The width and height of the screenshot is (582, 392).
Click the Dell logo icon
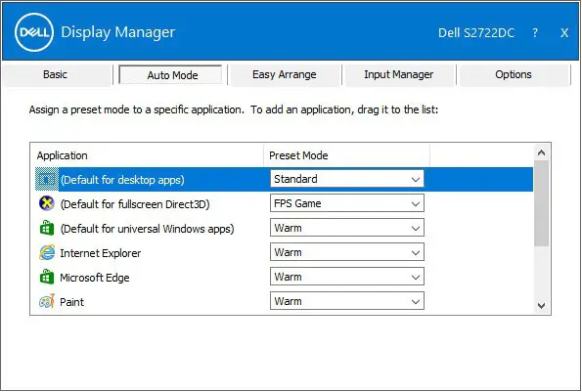34,32
